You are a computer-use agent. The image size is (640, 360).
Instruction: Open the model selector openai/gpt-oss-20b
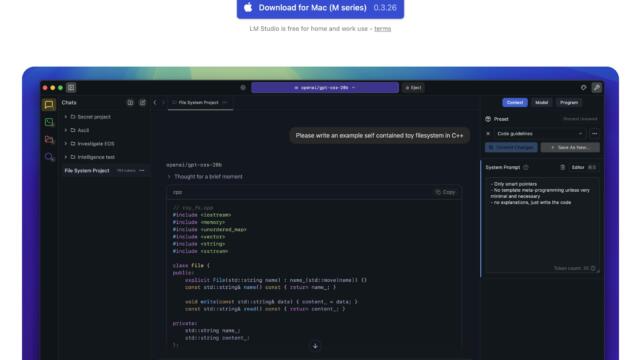pyautogui.click(x=325, y=87)
